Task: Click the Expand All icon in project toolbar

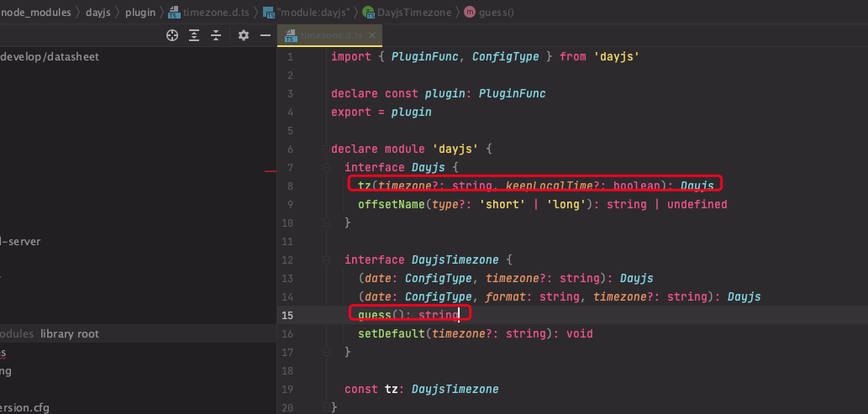Action: point(194,35)
